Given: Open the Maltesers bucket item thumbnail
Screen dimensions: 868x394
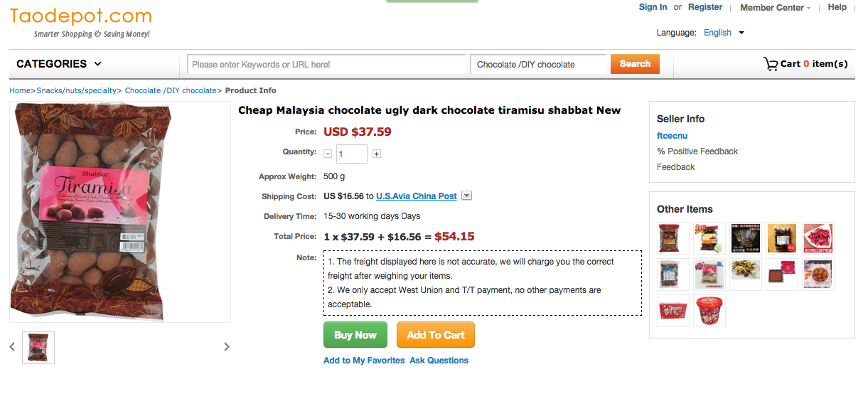Looking at the screenshot, I should (x=709, y=311).
